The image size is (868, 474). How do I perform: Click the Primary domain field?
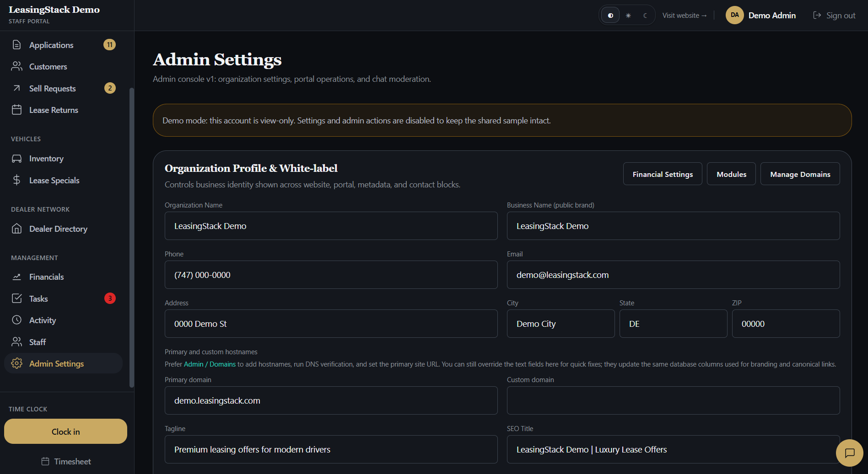pyautogui.click(x=331, y=400)
